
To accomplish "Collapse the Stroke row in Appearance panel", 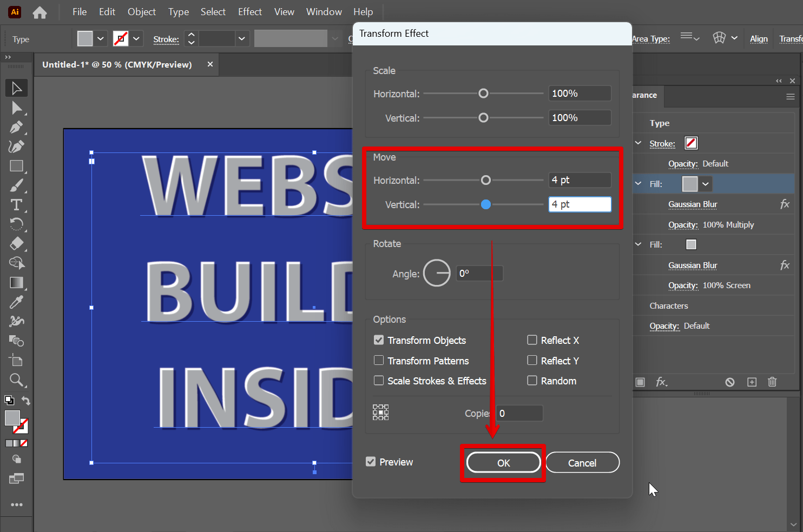I will 639,143.
